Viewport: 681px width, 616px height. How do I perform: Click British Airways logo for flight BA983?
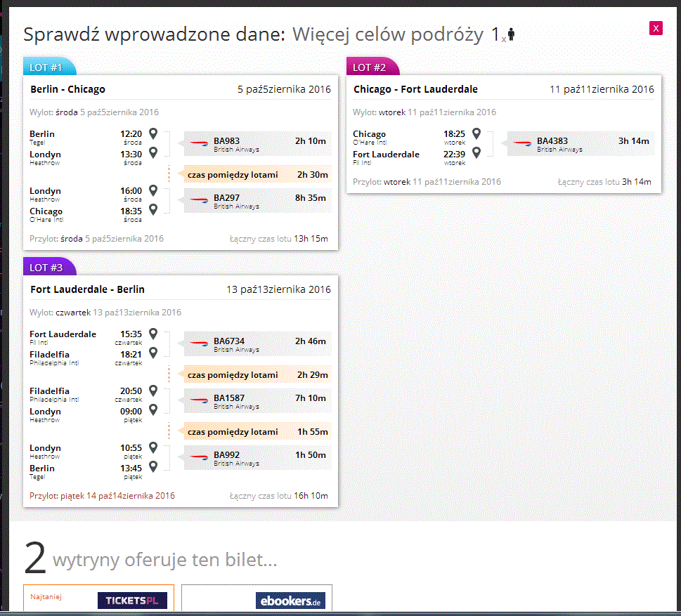pos(199,143)
